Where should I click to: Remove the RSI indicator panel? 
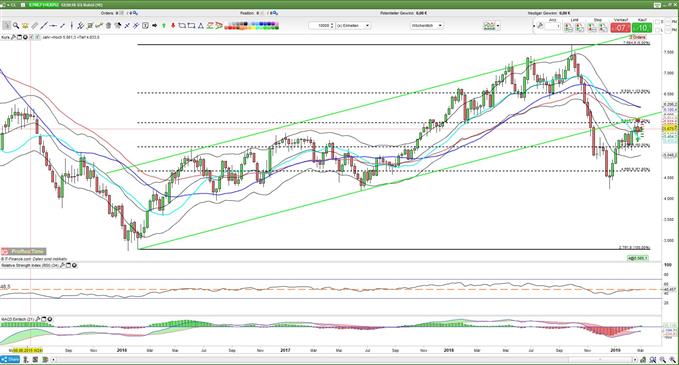coord(74,265)
